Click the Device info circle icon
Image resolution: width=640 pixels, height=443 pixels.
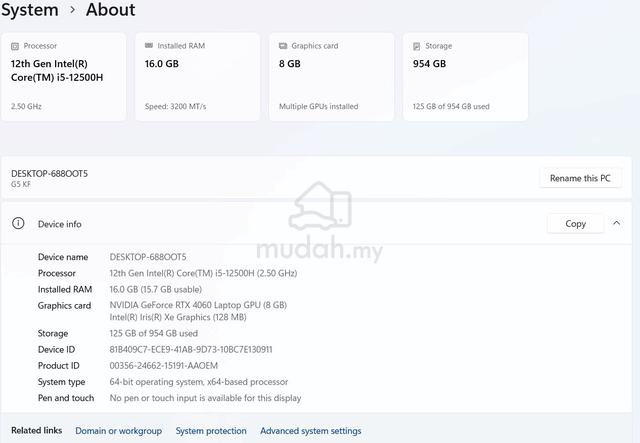pos(18,223)
